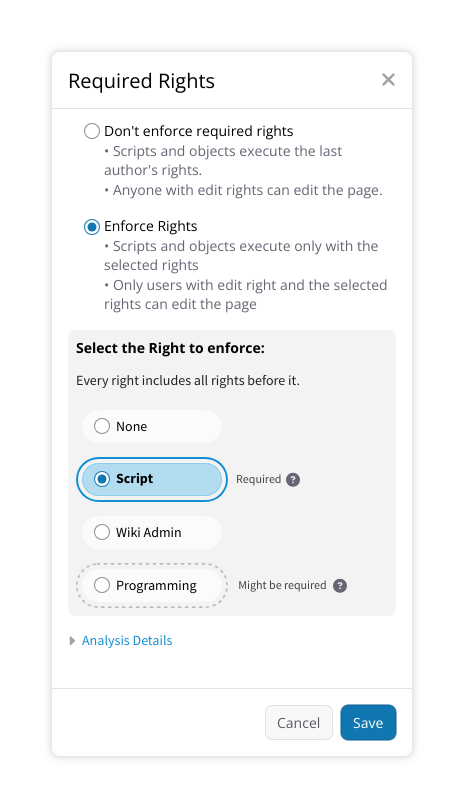Click the Wiki Admin option label
Viewport: 464px width, 808px height.
click(x=148, y=532)
